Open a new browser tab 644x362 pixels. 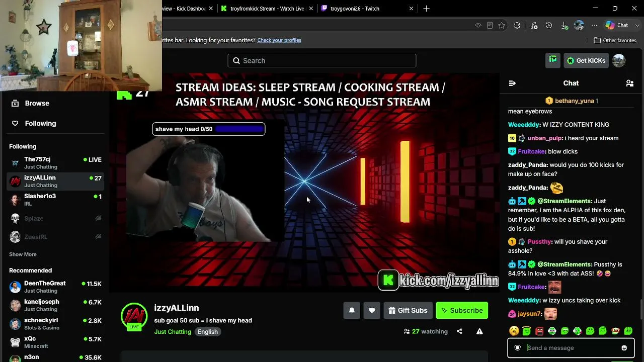tap(426, 9)
